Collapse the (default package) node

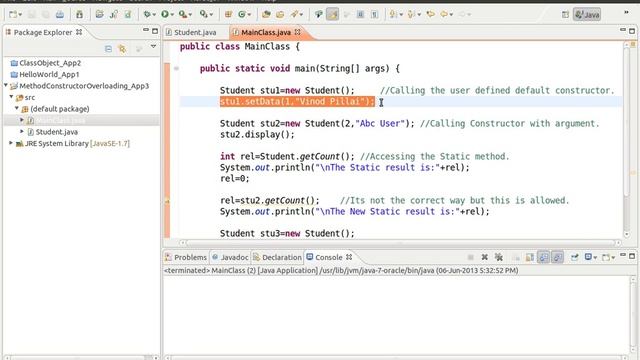coord(17,108)
